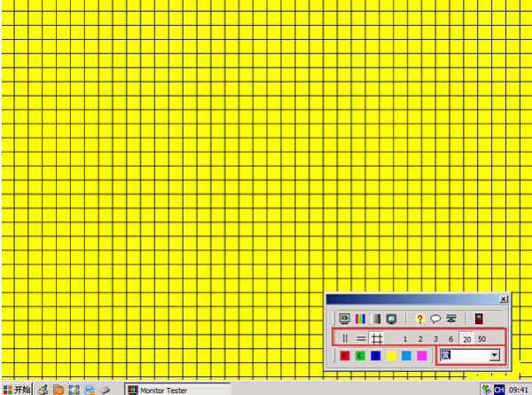
Task: Click the 09:41 taskbar clock
Action: tap(518, 390)
